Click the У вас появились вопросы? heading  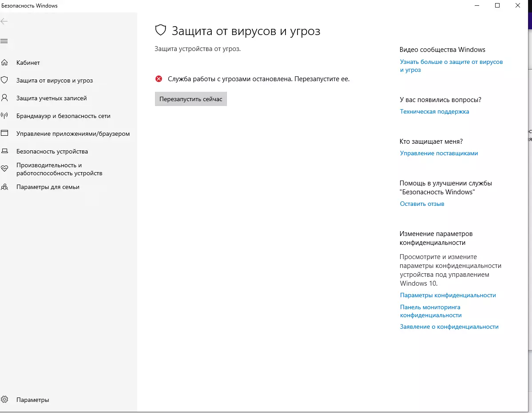pyautogui.click(x=441, y=100)
